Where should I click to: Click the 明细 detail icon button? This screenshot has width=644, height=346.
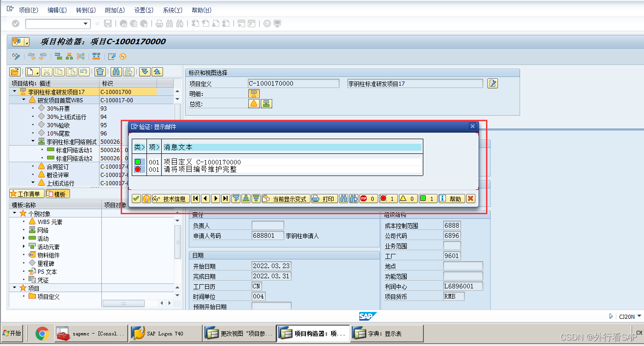tap(254, 94)
